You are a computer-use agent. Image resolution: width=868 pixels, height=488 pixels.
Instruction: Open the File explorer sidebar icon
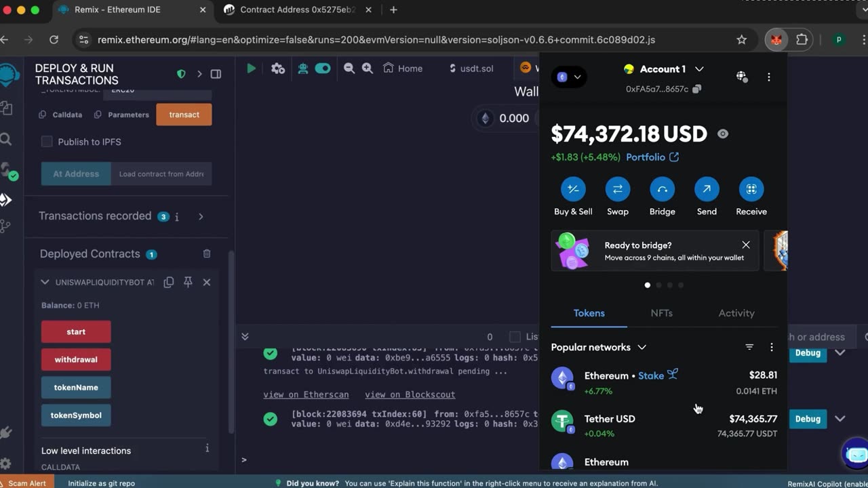pos(6,108)
